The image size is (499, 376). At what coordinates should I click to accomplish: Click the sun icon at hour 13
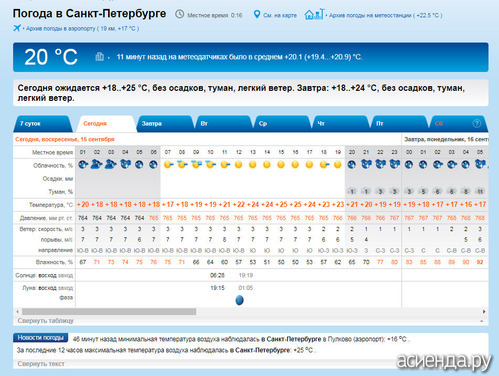pos(253,164)
